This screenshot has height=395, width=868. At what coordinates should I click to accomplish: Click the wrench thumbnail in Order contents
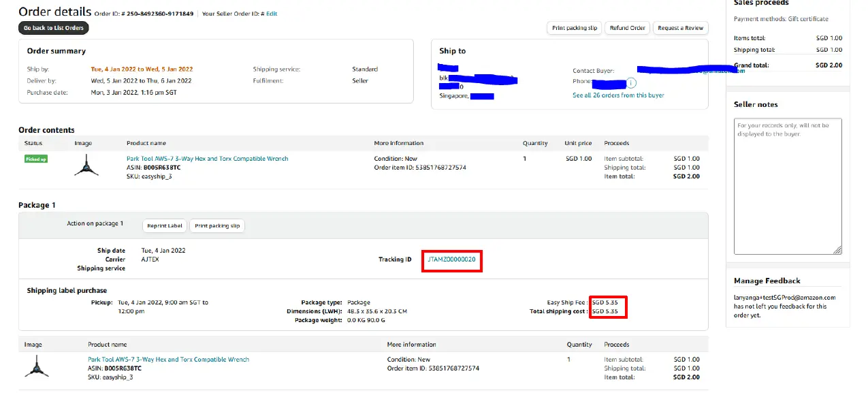(x=86, y=165)
